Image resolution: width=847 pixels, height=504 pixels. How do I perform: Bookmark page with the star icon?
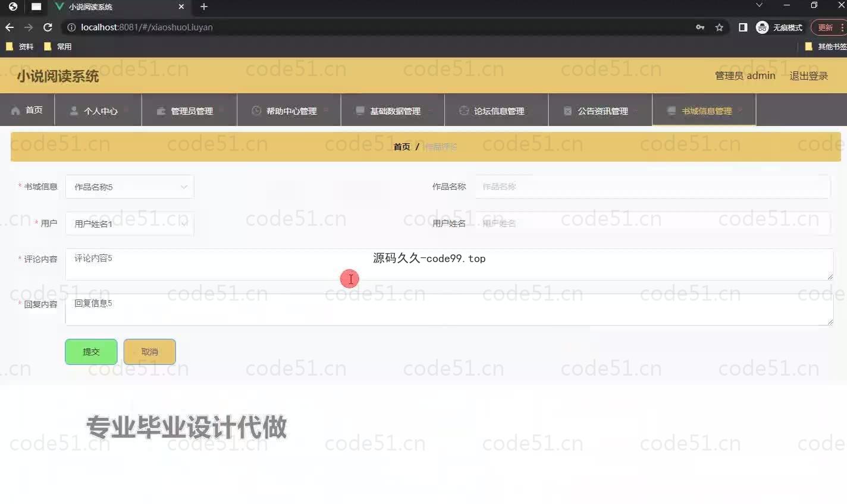719,27
